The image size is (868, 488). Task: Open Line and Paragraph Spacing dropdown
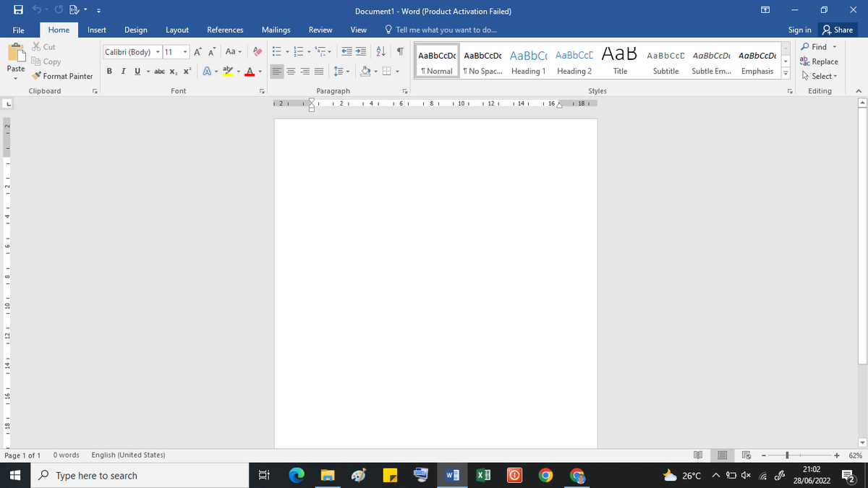(343, 72)
